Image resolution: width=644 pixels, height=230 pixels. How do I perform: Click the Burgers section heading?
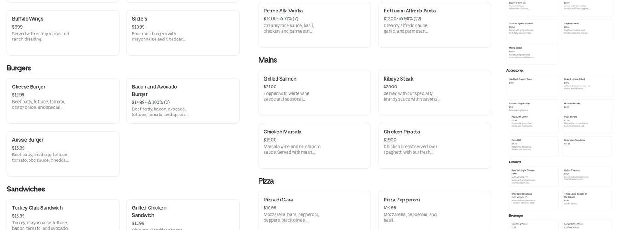pyautogui.click(x=19, y=68)
